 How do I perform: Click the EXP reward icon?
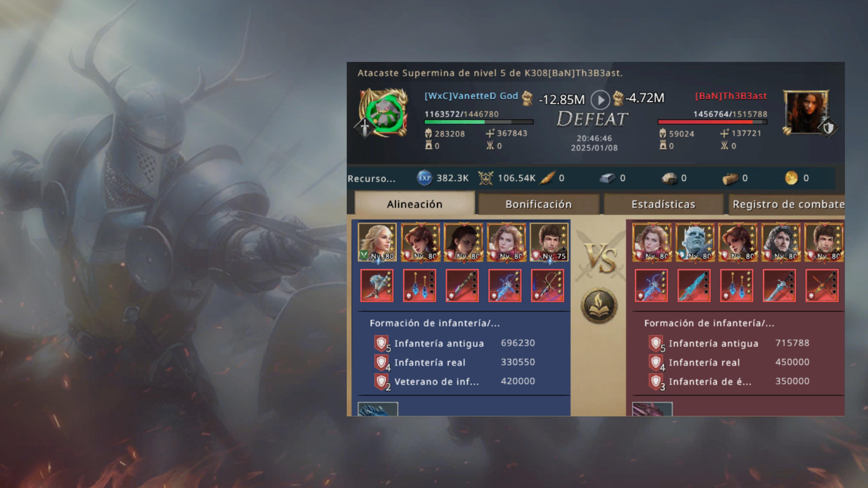tap(425, 178)
